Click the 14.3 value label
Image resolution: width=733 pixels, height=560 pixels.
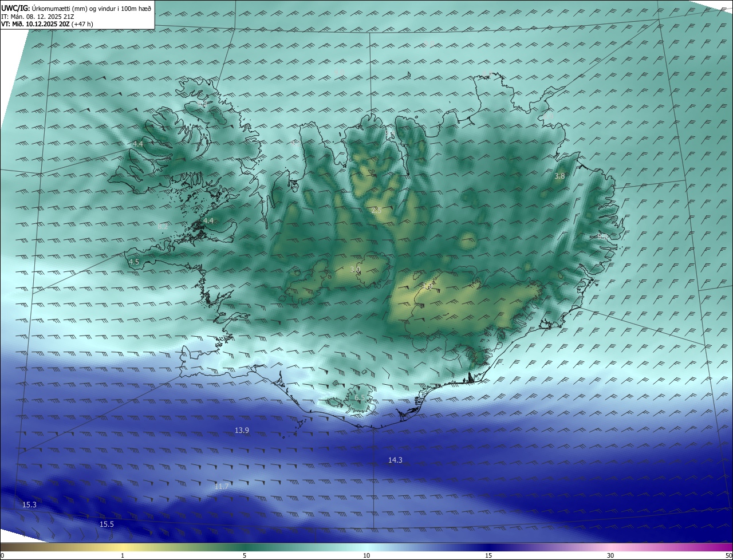click(395, 460)
